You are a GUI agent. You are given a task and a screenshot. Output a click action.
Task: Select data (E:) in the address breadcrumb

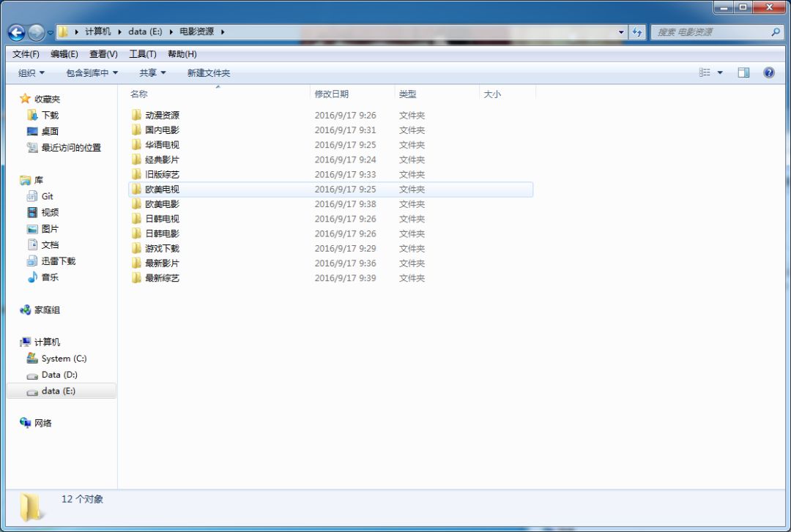[x=145, y=31]
